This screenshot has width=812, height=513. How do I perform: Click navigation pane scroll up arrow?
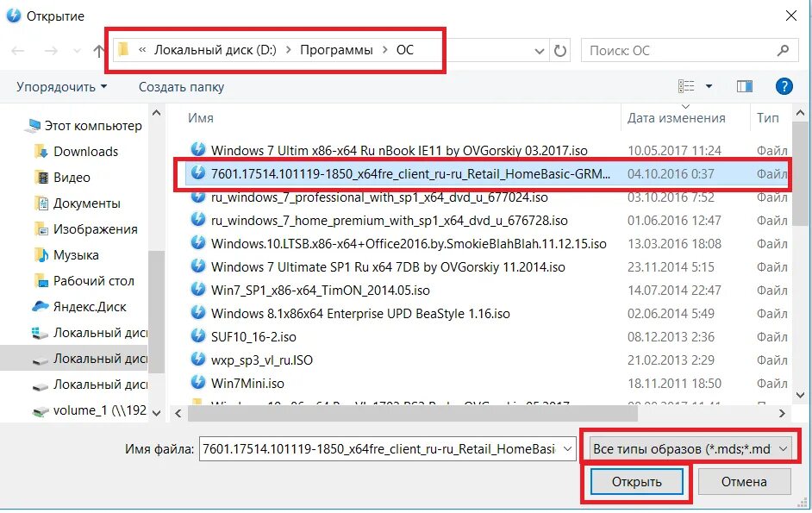click(156, 112)
